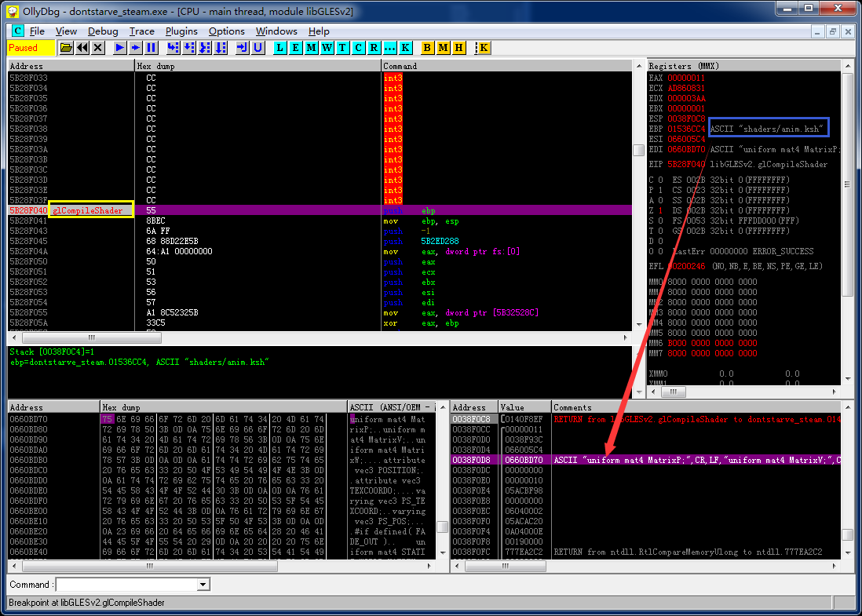Open a file with the folder icon
862x616 pixels.
pyautogui.click(x=66, y=48)
